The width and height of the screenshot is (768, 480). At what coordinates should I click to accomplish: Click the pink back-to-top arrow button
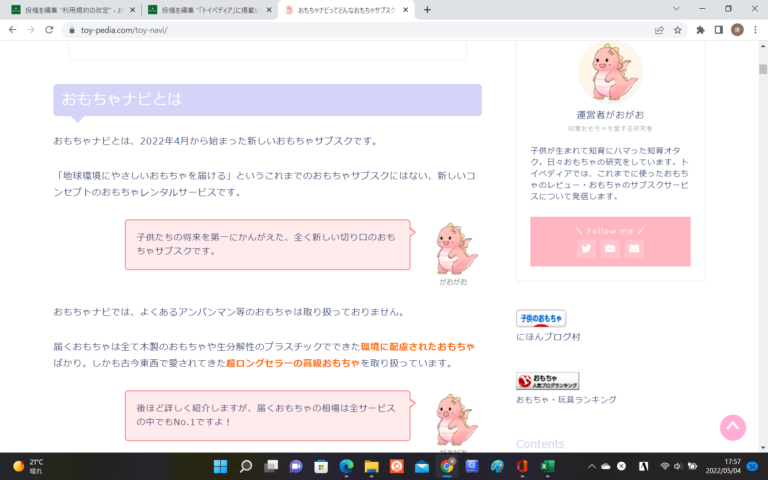tap(733, 427)
